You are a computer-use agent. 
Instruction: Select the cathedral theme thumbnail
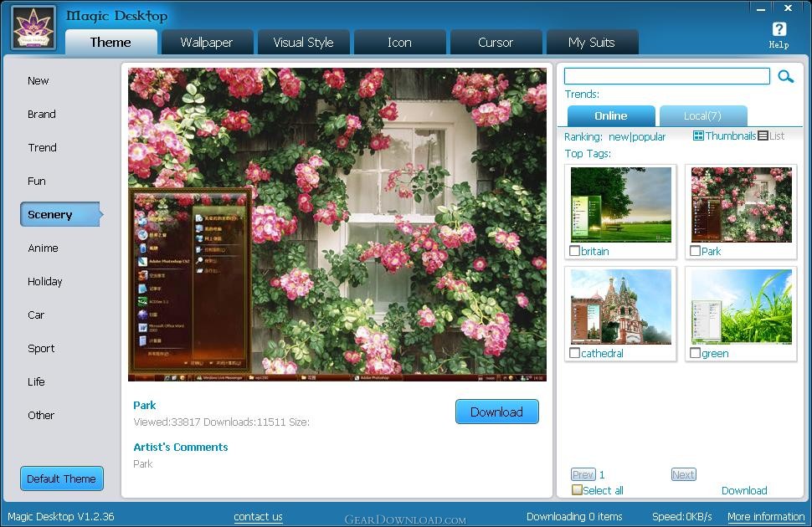point(621,306)
